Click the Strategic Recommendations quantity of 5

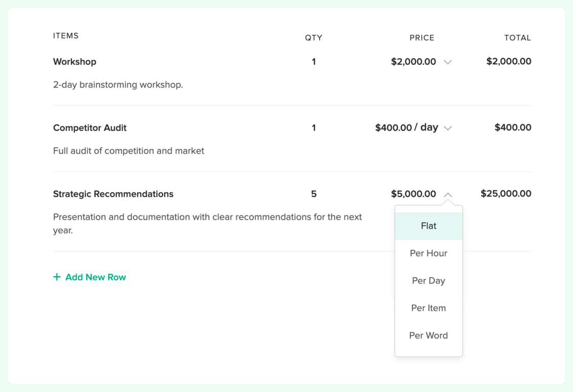click(314, 194)
